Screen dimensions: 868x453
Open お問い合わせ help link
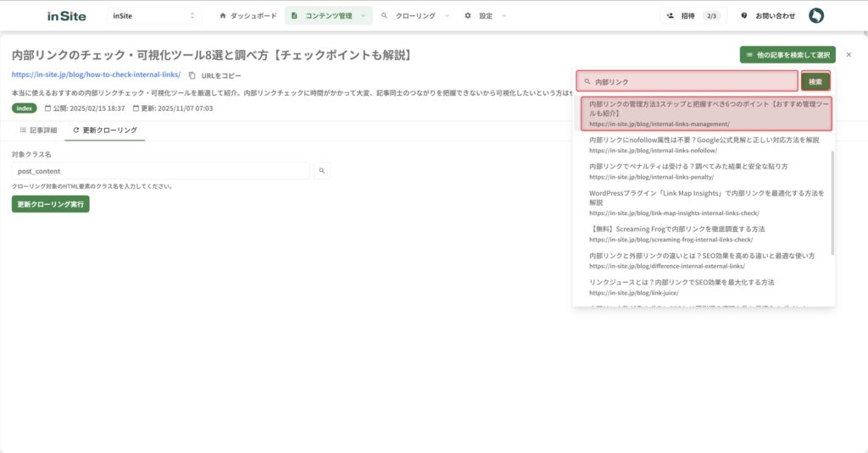[x=768, y=15]
